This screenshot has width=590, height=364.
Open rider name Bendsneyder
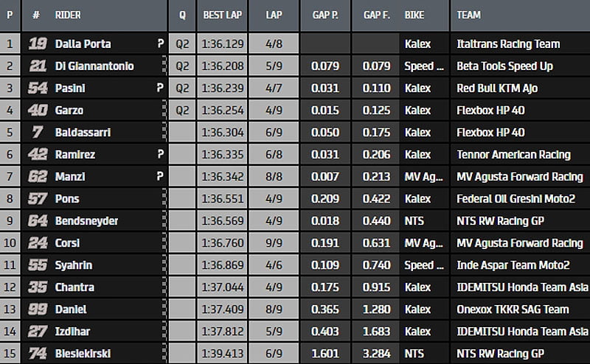(x=87, y=221)
